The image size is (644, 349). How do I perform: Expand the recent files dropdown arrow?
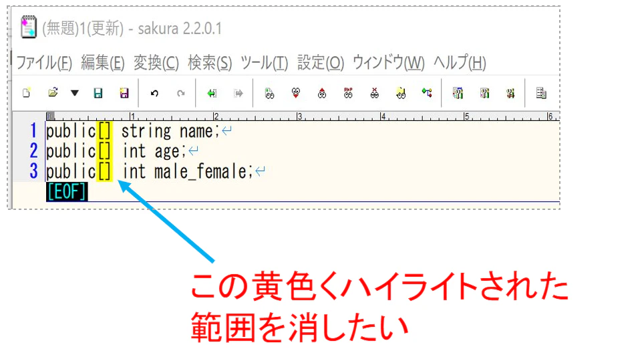click(x=74, y=94)
